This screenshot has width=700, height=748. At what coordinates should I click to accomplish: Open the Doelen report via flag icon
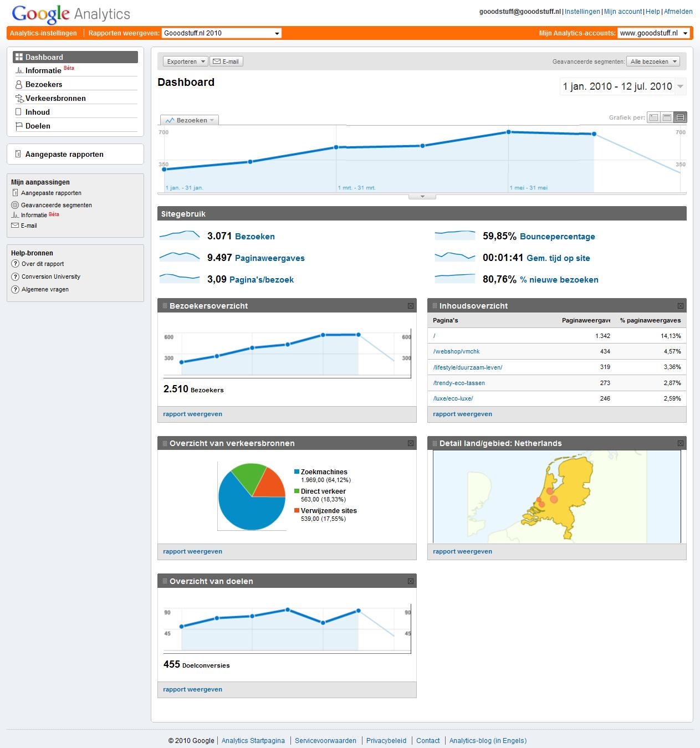coord(37,126)
